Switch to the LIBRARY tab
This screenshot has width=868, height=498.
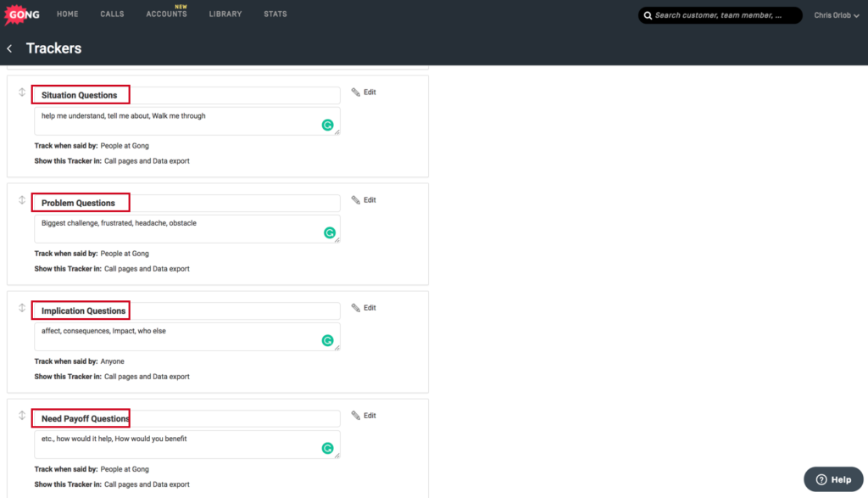click(225, 14)
